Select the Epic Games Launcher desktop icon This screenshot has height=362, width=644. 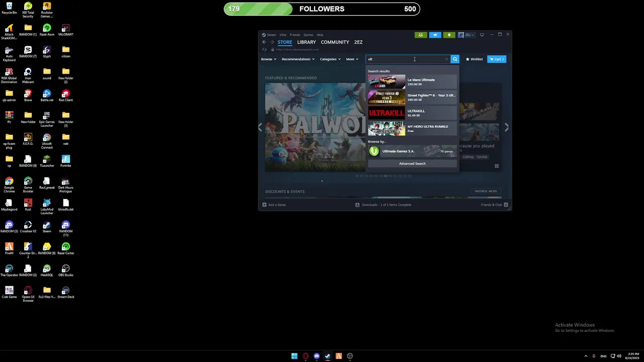47,119
